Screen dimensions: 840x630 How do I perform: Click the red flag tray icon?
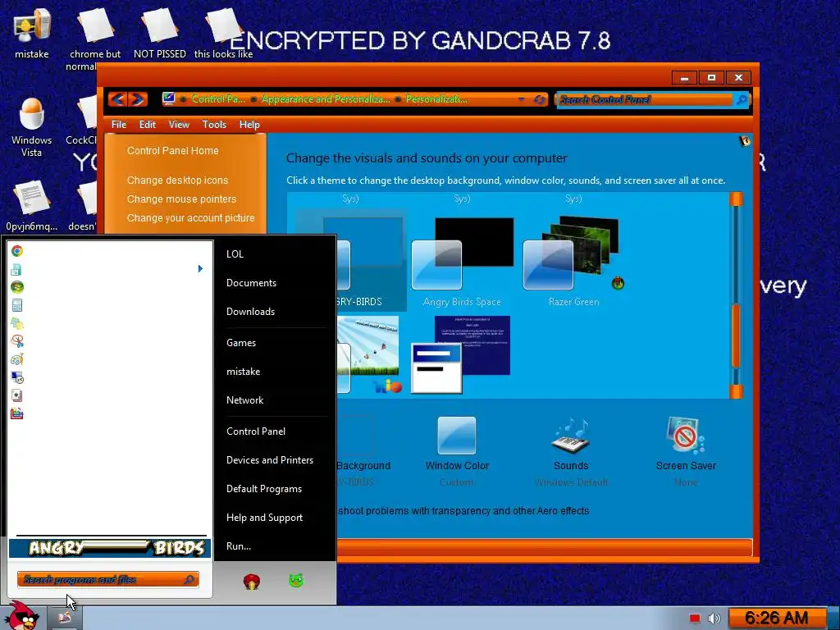click(x=694, y=619)
